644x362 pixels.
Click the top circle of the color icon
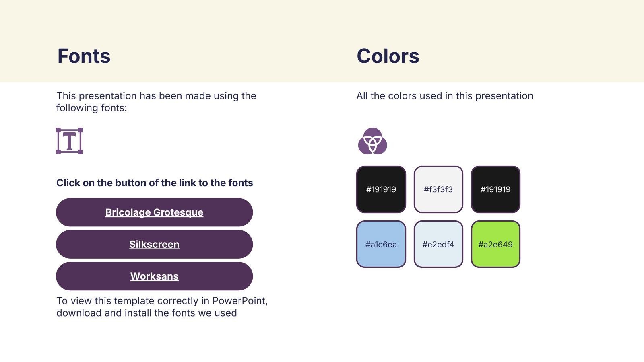pyautogui.click(x=373, y=134)
